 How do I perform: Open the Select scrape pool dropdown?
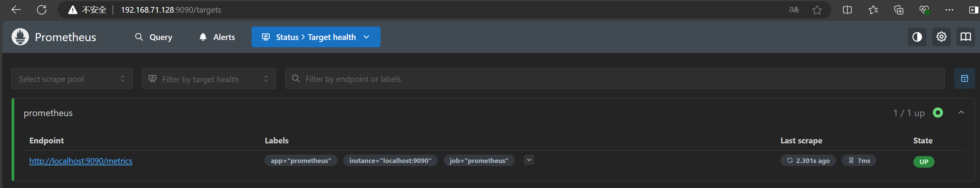[x=72, y=78]
